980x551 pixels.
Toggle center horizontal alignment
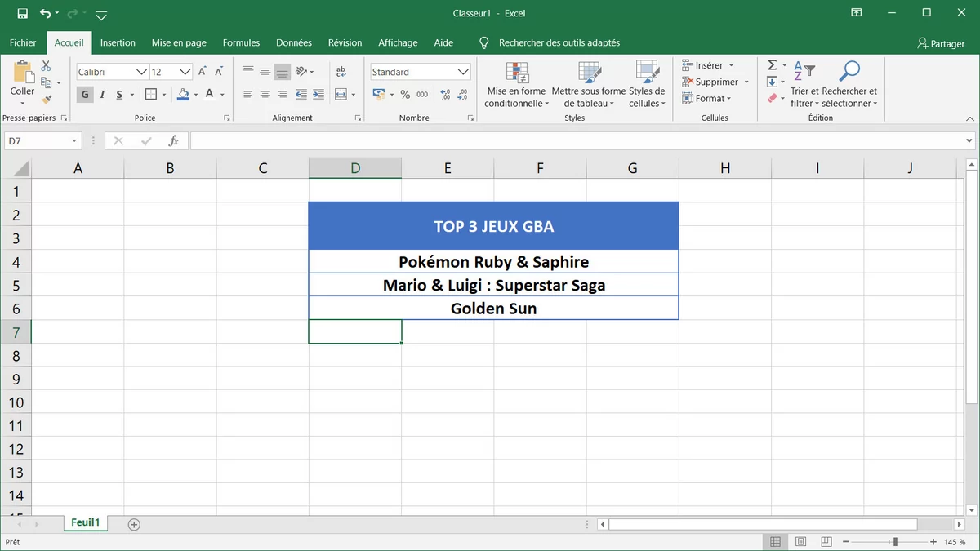click(x=265, y=95)
